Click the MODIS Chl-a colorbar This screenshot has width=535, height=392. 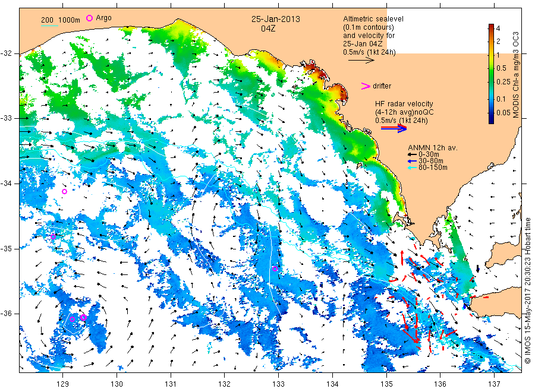tap(491, 74)
